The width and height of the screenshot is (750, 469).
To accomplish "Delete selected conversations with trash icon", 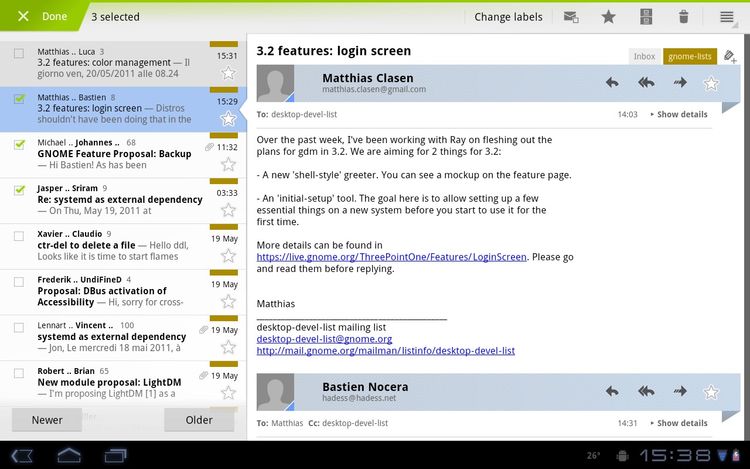I will [x=684, y=17].
